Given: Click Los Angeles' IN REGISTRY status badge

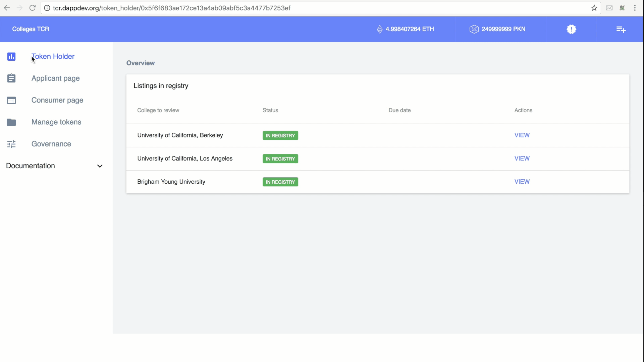Looking at the screenshot, I should click(280, 159).
